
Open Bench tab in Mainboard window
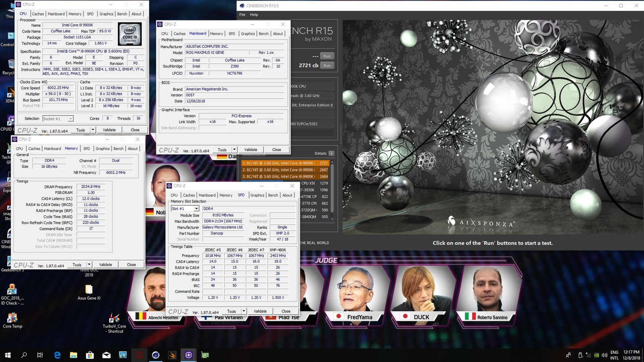pyautogui.click(x=264, y=34)
